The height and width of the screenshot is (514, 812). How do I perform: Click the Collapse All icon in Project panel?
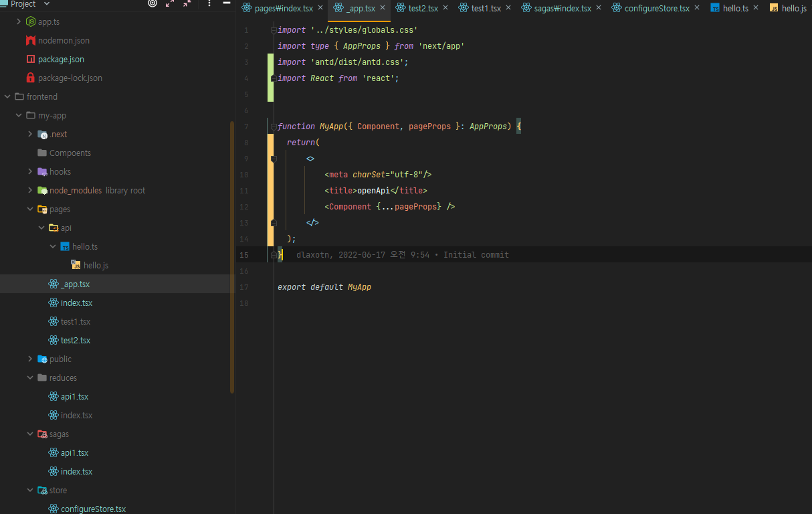click(187, 3)
